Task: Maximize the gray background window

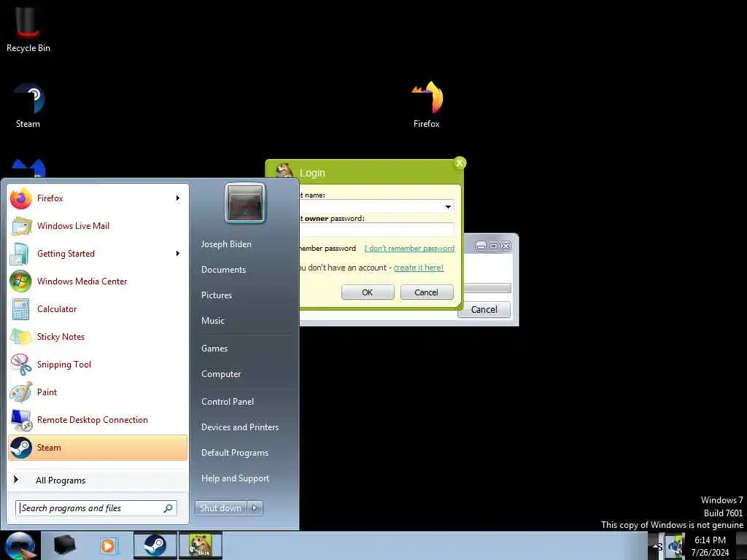Action: point(494,246)
